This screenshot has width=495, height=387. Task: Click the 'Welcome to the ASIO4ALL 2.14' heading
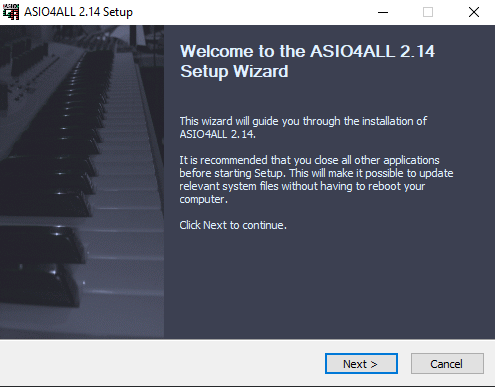click(307, 51)
